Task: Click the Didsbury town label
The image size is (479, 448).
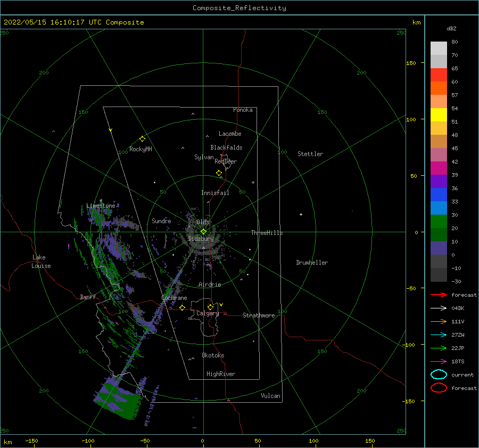Action: pos(201,239)
